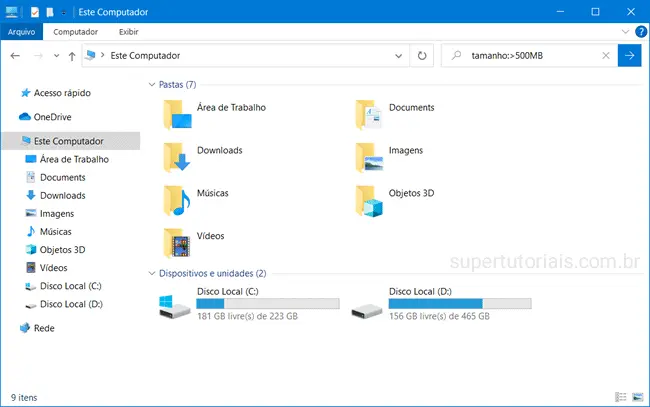Select Acesso rápido in the navigation pane

coord(61,93)
